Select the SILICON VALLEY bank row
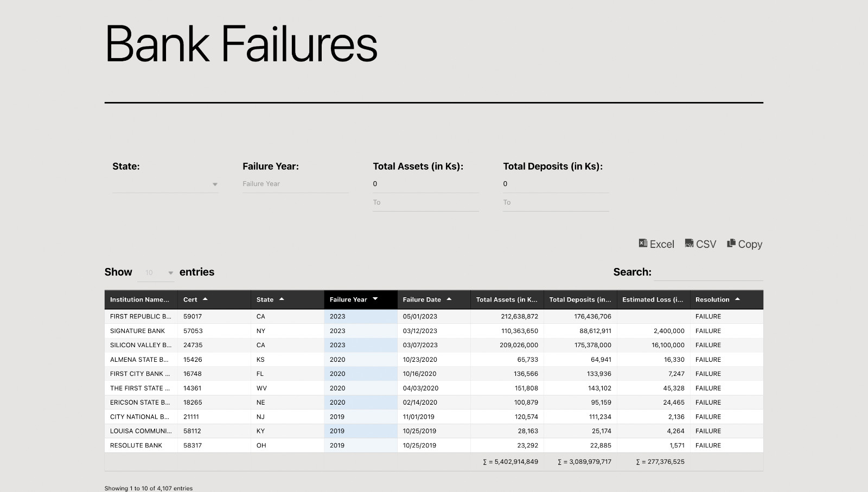 click(x=434, y=345)
